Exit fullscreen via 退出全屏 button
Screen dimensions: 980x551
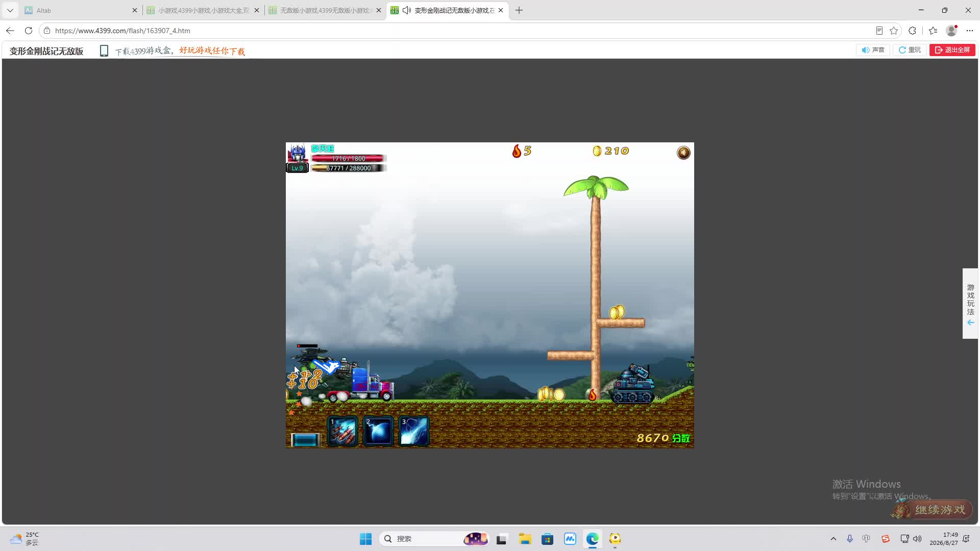(952, 50)
